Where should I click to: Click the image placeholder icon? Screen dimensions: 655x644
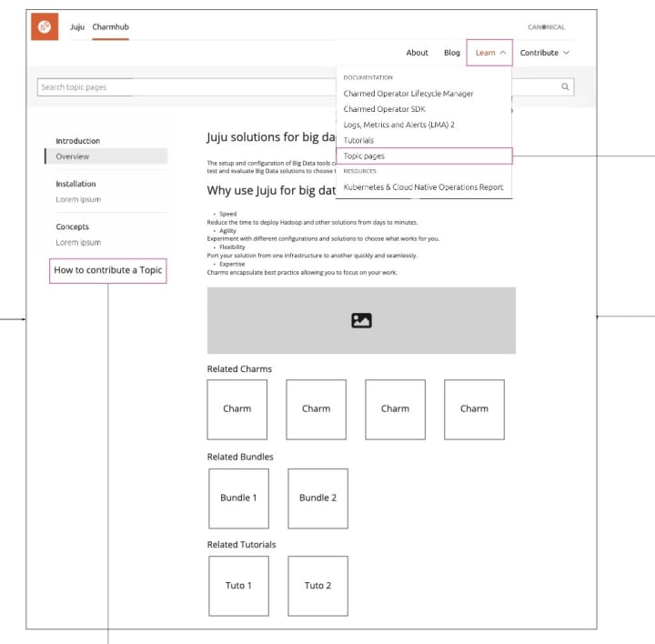pos(361,320)
